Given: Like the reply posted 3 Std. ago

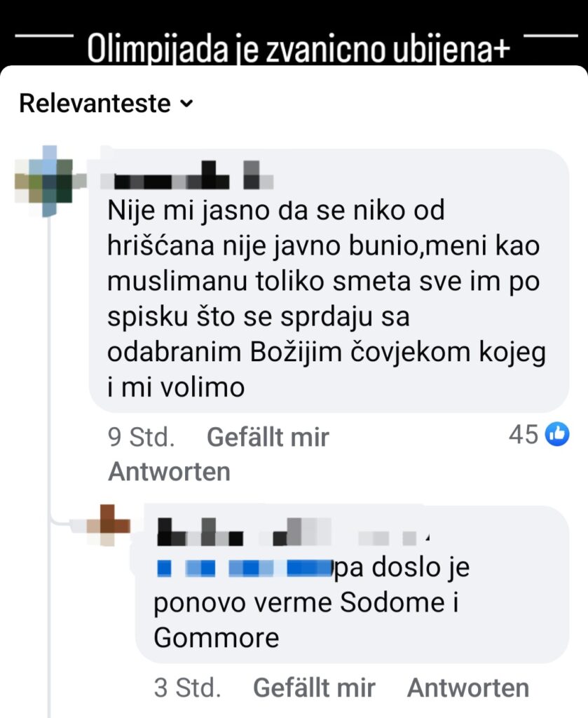Looking at the screenshot, I should [314, 688].
